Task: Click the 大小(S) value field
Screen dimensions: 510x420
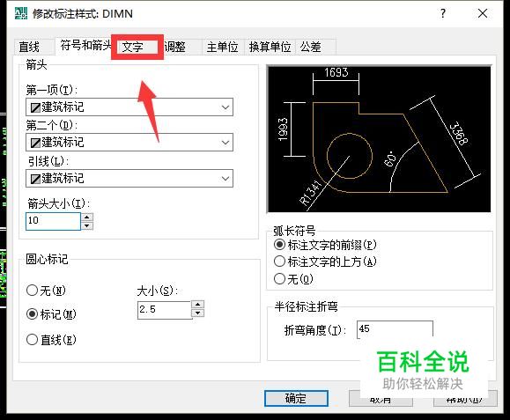Action: tap(164, 310)
